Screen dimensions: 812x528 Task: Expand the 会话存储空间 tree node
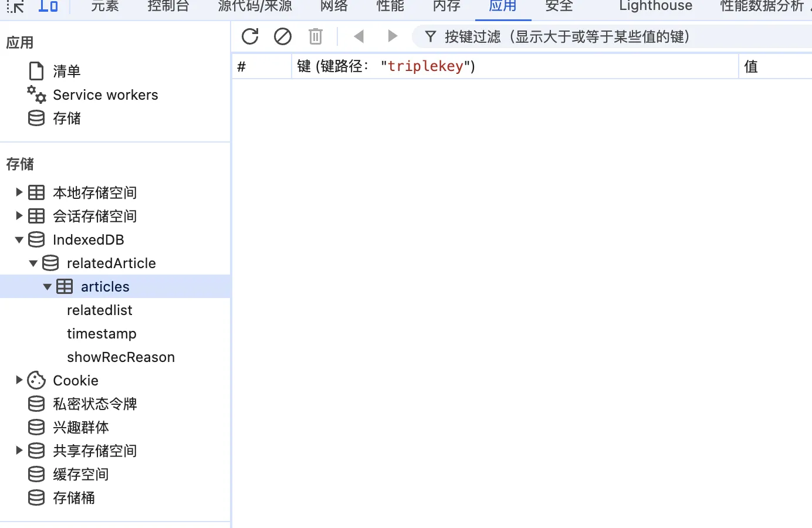(19, 216)
